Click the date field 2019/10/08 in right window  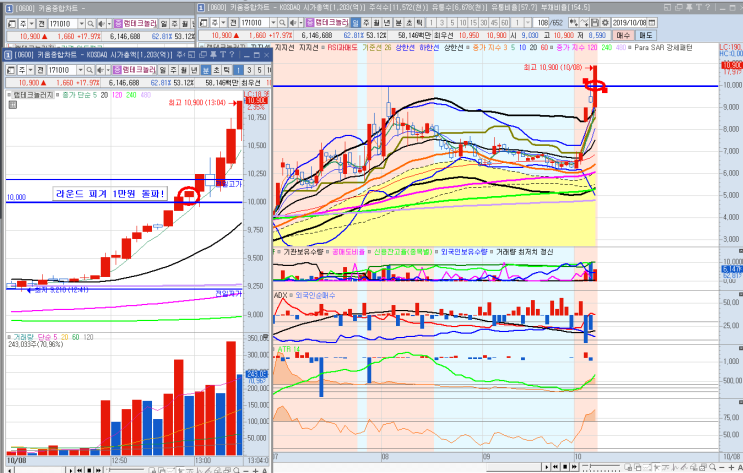[629, 23]
